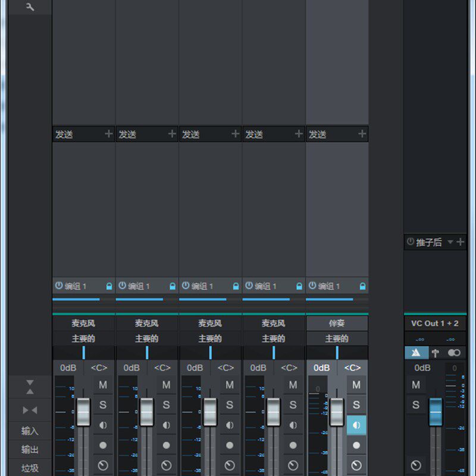Image resolution: width=476 pixels, height=476 pixels.
Task: Click the VC Out 1 + 2 blue master fader
Action: click(436, 412)
